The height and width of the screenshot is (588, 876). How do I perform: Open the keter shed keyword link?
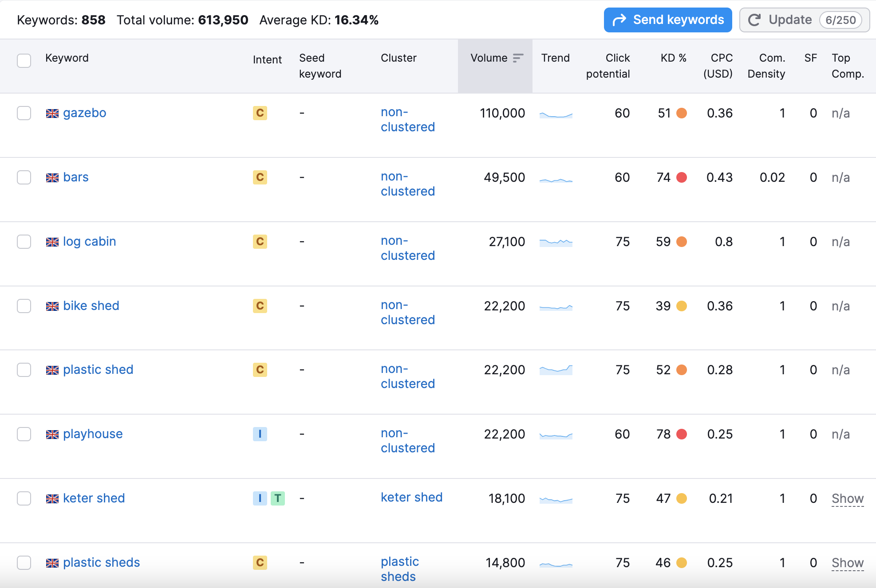pos(94,498)
